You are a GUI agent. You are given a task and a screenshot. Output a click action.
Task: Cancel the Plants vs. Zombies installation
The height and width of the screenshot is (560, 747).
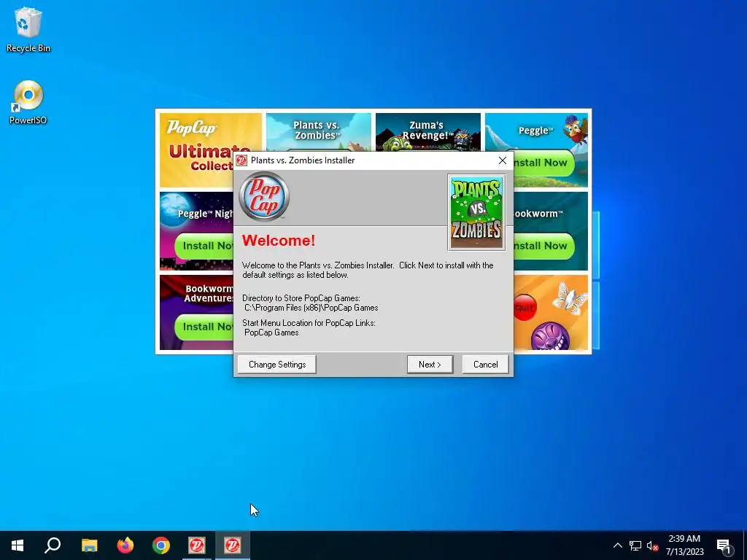click(485, 365)
